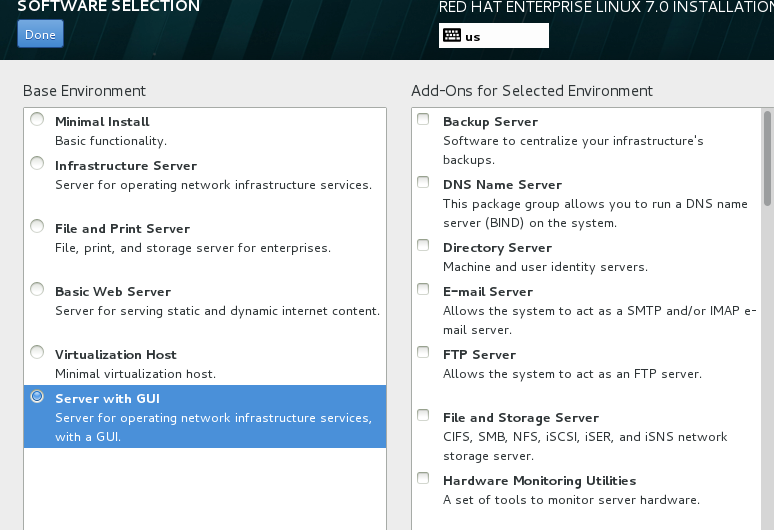Click the Minimal Install label

102,122
